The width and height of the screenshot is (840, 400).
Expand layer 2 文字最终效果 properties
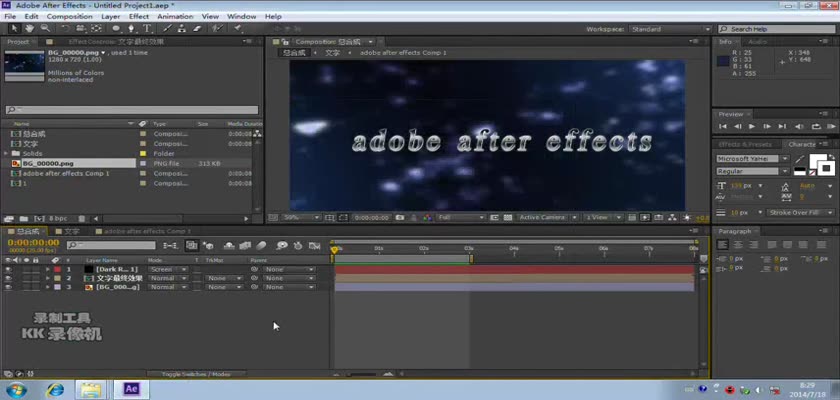(x=47, y=278)
